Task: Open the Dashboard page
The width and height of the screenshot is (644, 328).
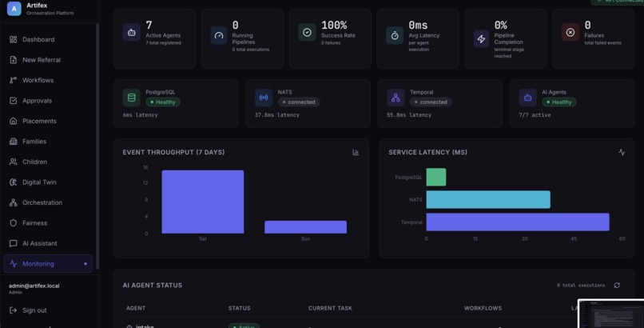Action: point(48,39)
